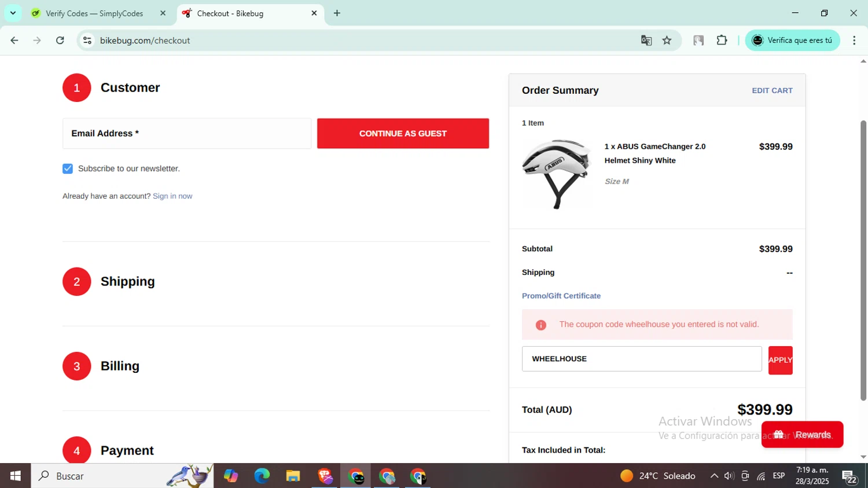Click the Email Address field
This screenshot has height=488, width=868.
(x=187, y=133)
